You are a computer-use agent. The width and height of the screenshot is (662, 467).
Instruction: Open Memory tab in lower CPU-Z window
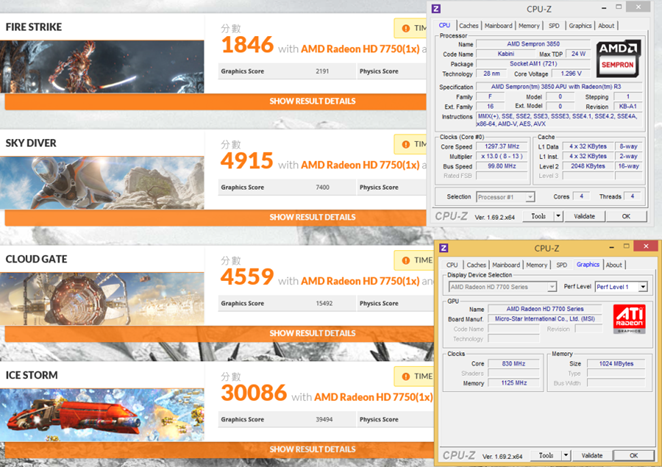pos(536,265)
